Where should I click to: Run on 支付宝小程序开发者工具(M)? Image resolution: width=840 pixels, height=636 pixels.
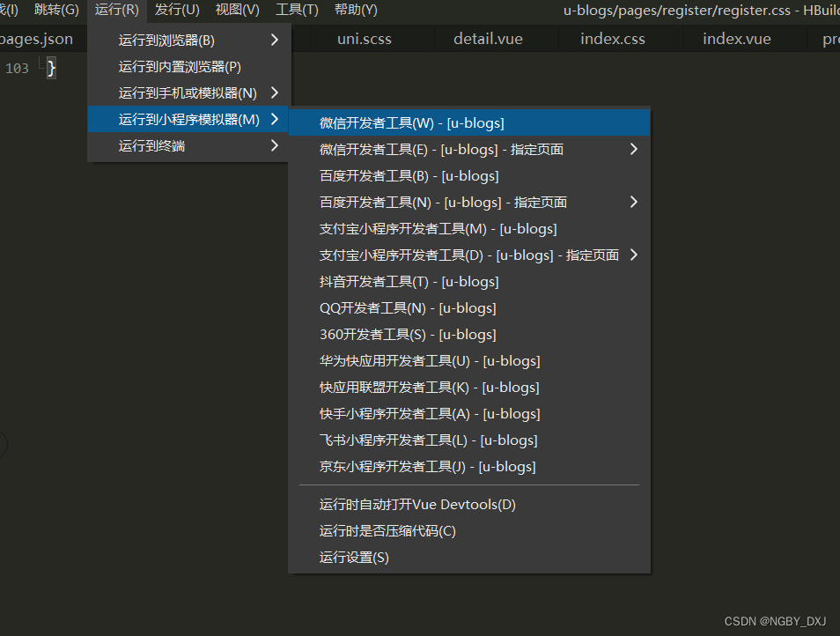click(438, 229)
